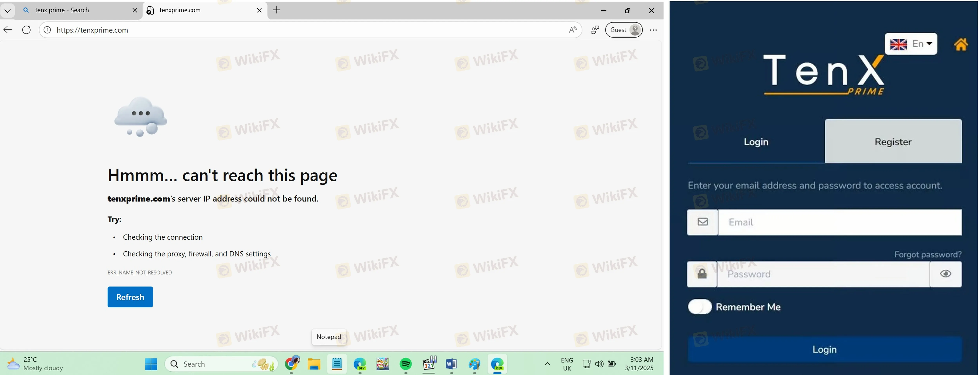Click the blue Refresh button
This screenshot has height=375, width=980.
tap(130, 297)
